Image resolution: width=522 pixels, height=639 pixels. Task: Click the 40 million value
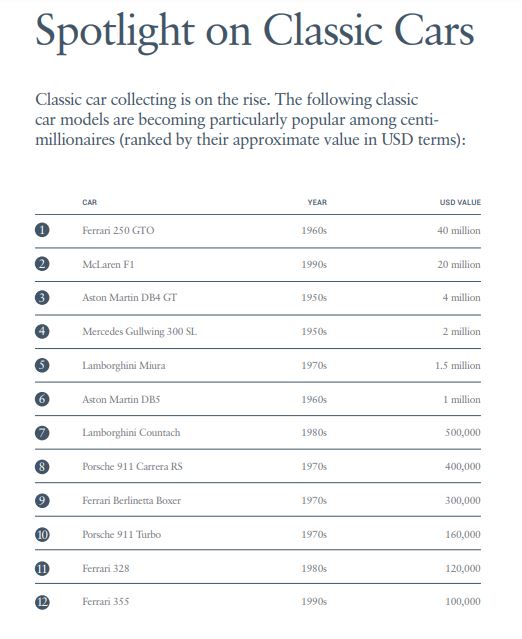pyautogui.click(x=459, y=230)
